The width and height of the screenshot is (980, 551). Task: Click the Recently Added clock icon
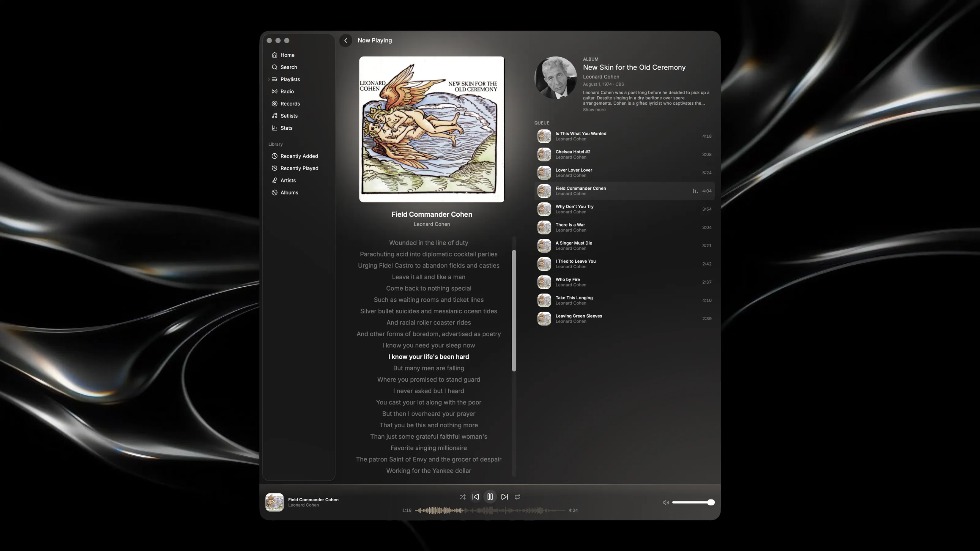coord(274,156)
